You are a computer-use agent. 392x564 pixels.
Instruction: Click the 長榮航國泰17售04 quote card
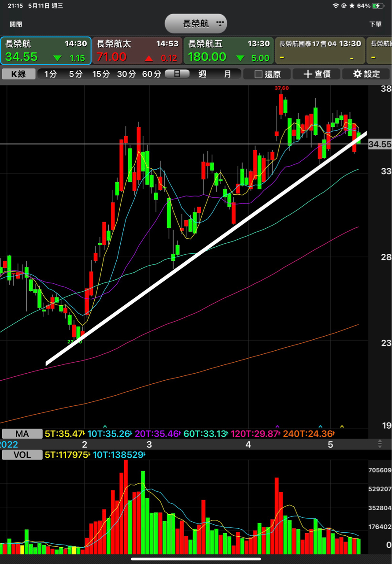coord(320,51)
